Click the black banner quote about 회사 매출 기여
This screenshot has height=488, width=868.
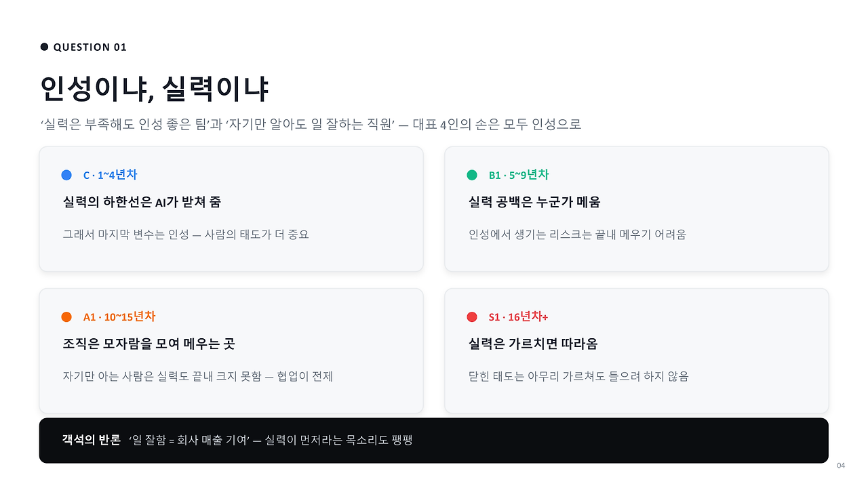click(271, 441)
